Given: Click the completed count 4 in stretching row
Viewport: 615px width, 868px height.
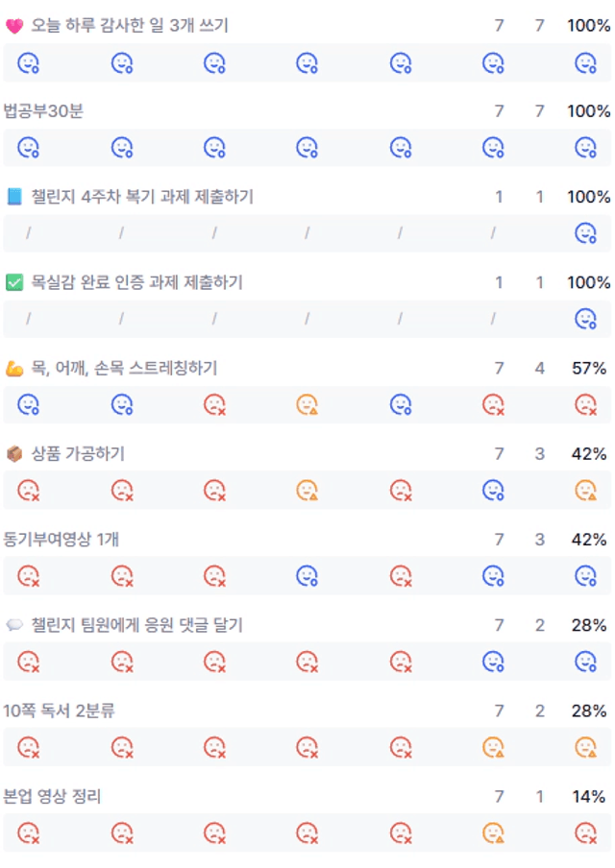Looking at the screenshot, I should coord(540,368).
